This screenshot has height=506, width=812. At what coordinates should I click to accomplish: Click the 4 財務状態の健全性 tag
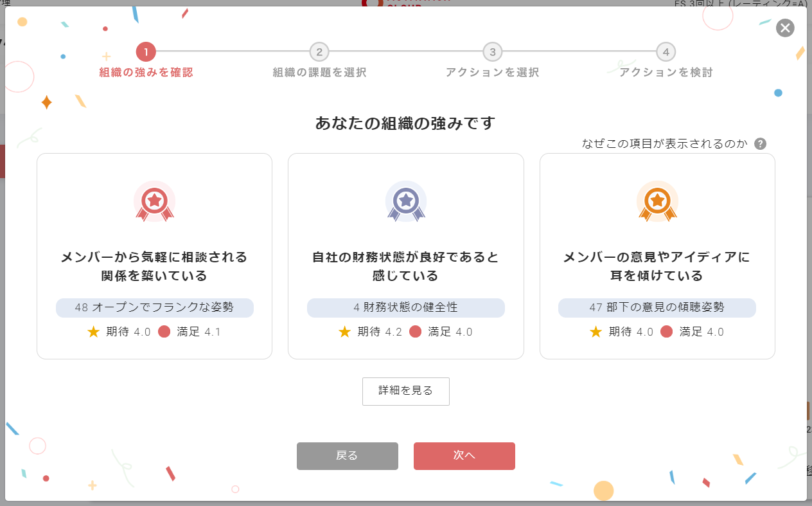tap(405, 307)
